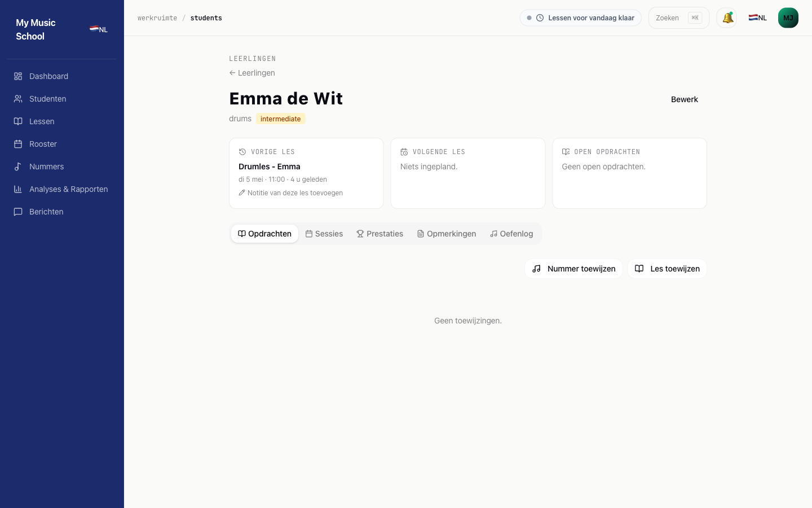Click the Open Opdrachten book icon
812x508 pixels.
(566, 152)
